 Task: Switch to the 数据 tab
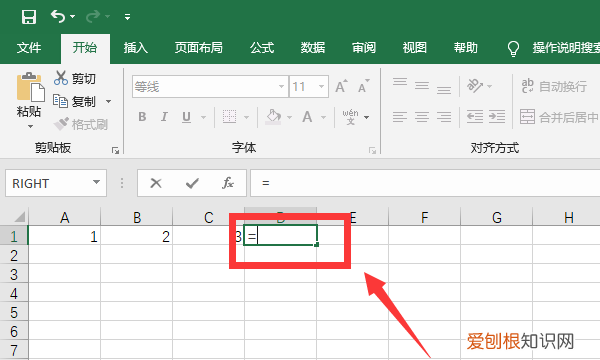pos(313,48)
